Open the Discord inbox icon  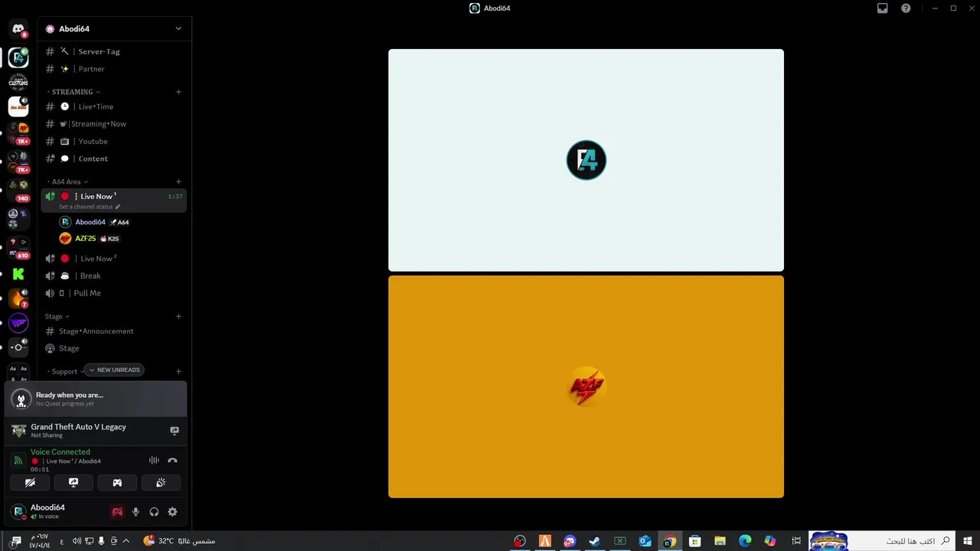(x=882, y=8)
